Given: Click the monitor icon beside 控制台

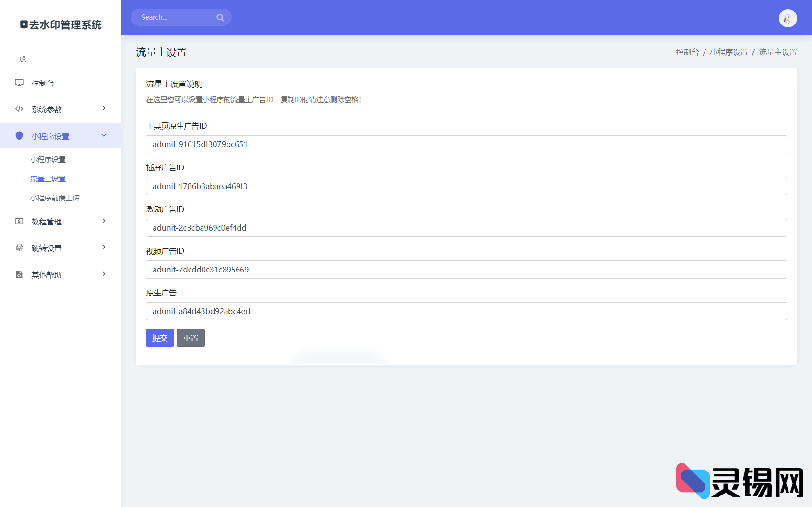Looking at the screenshot, I should [19, 83].
